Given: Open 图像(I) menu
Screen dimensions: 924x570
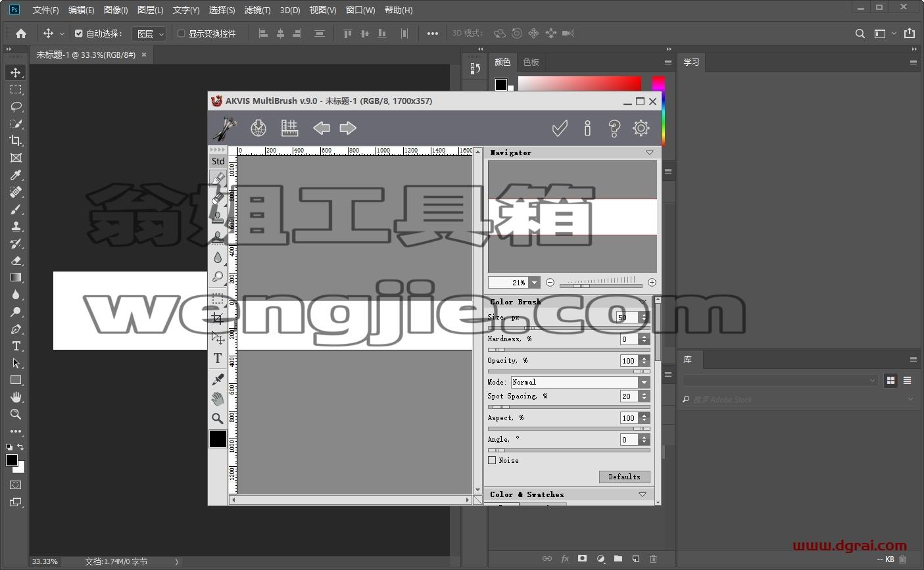Looking at the screenshot, I should point(116,10).
